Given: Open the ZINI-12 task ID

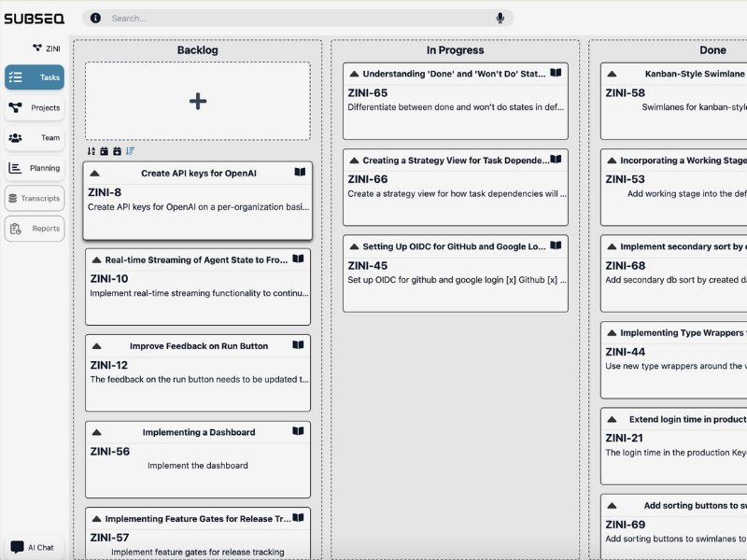Looking at the screenshot, I should point(109,365).
